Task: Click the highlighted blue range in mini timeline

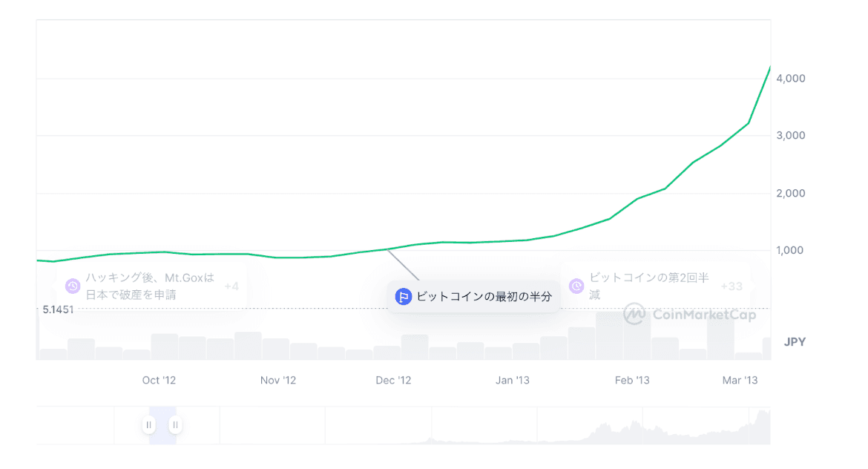Action: pyautogui.click(x=162, y=425)
